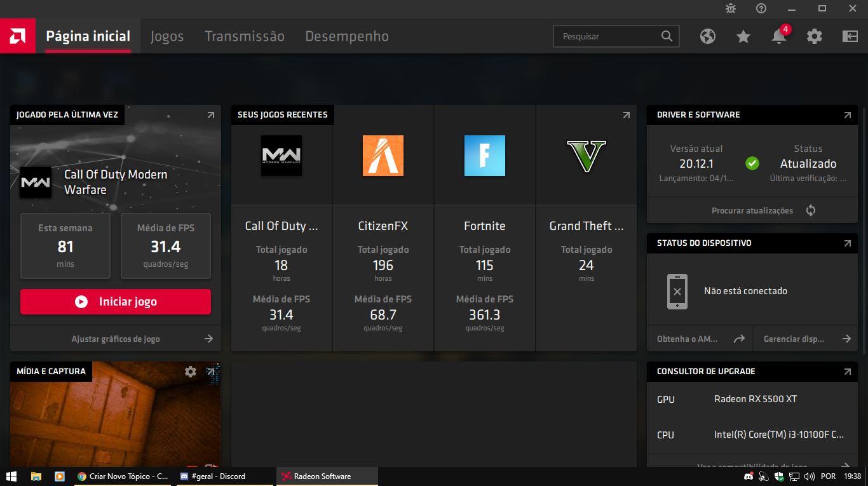Viewport: 868px width, 486px height.
Task: Open Ajustar gráficos de jogo link
Action: tap(116, 339)
